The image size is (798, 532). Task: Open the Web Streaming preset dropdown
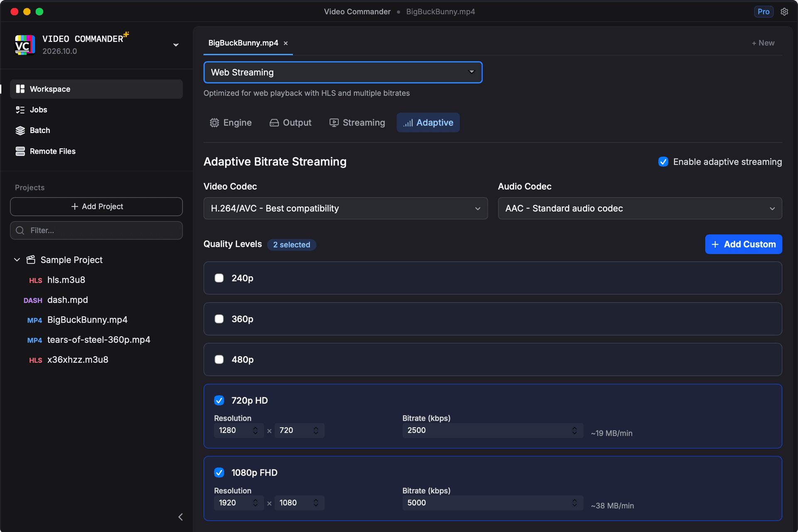[343, 72]
